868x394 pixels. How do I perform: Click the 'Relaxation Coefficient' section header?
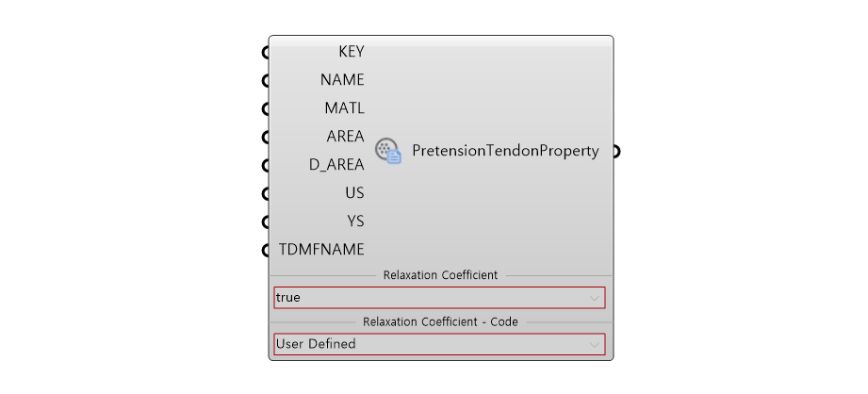[441, 275]
